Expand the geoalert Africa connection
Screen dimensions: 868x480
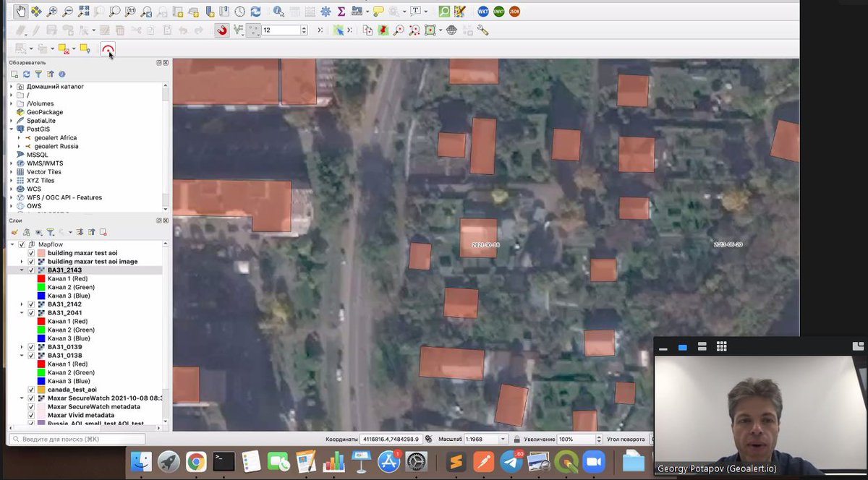pos(20,137)
